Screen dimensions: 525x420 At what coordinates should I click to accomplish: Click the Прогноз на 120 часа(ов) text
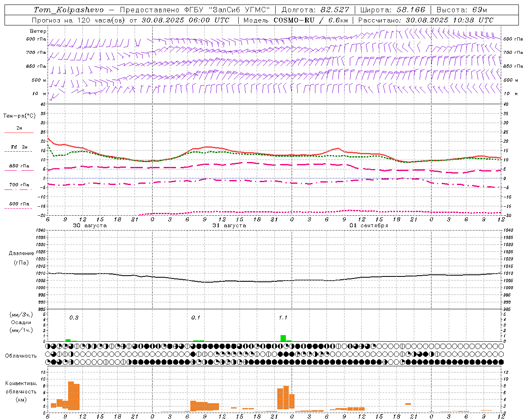[79, 20]
